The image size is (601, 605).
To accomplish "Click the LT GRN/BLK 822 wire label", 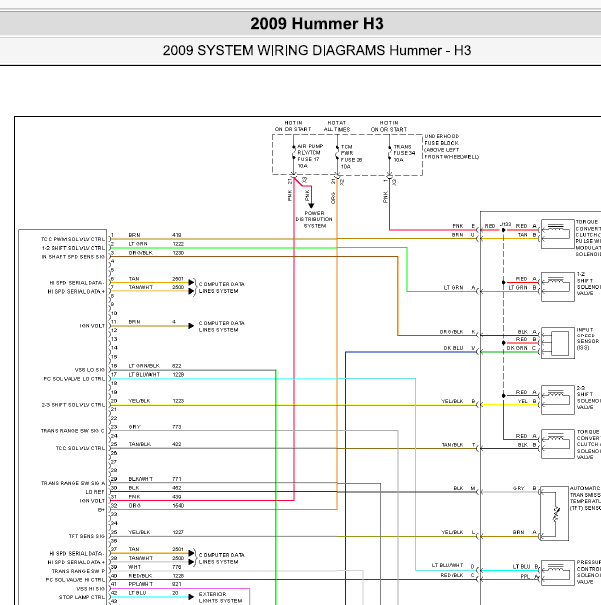I will pos(155,366).
